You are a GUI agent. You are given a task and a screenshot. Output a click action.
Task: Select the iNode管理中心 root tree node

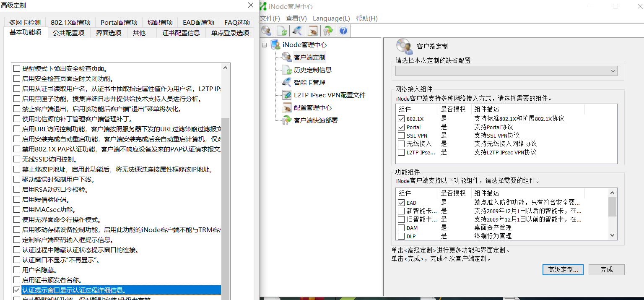pyautogui.click(x=304, y=45)
